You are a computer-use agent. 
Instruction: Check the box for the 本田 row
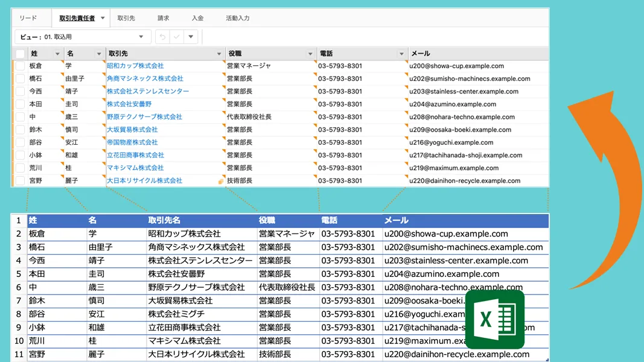(x=20, y=104)
